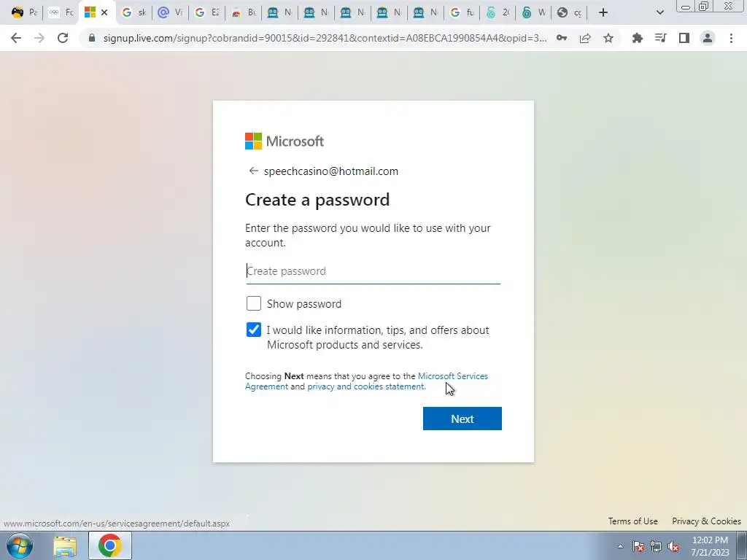This screenshot has width=747, height=560.
Task: Open Windows Start menu
Action: pyautogui.click(x=20, y=545)
